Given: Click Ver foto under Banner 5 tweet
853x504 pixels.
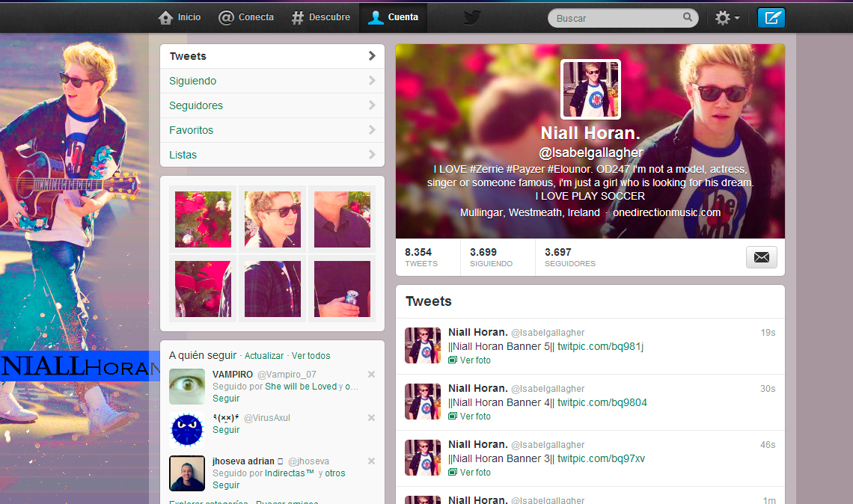Looking at the screenshot, I should tap(469, 360).
